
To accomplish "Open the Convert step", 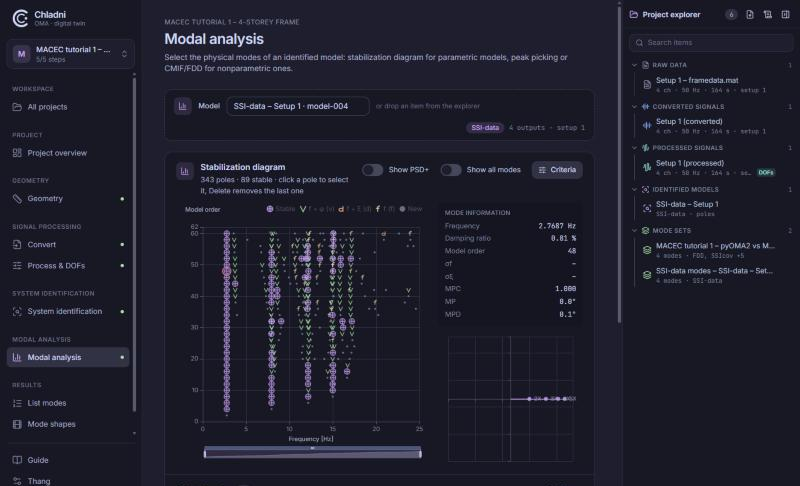I will click(x=68, y=245).
